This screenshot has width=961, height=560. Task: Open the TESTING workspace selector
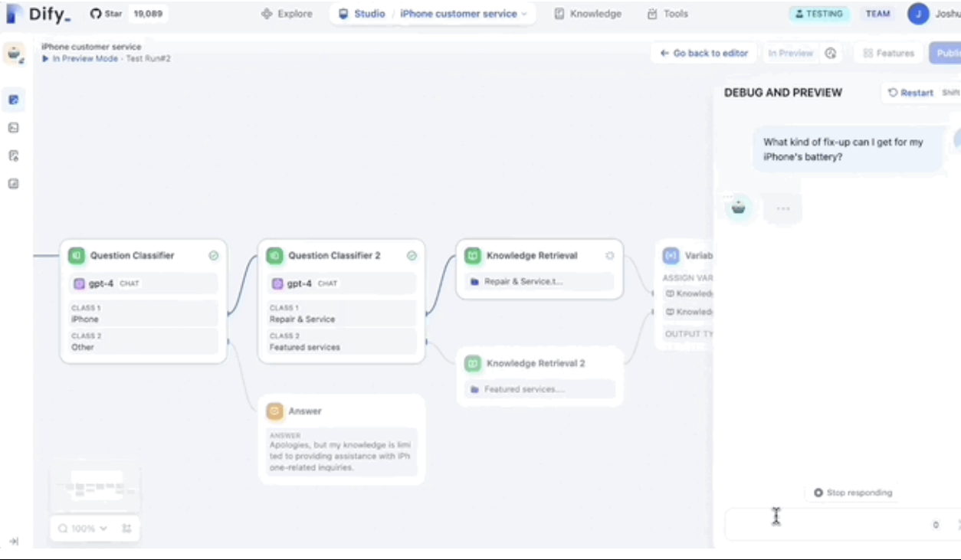click(x=819, y=14)
